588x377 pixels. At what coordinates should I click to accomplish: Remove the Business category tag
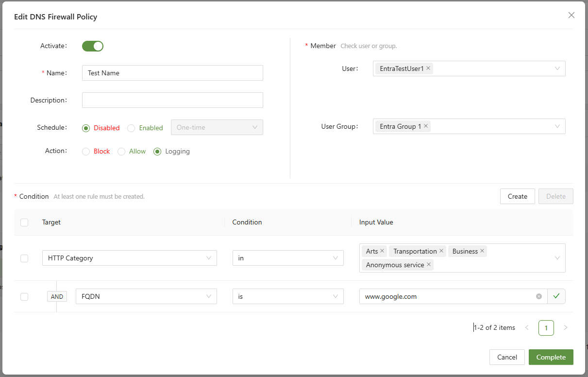(x=482, y=251)
